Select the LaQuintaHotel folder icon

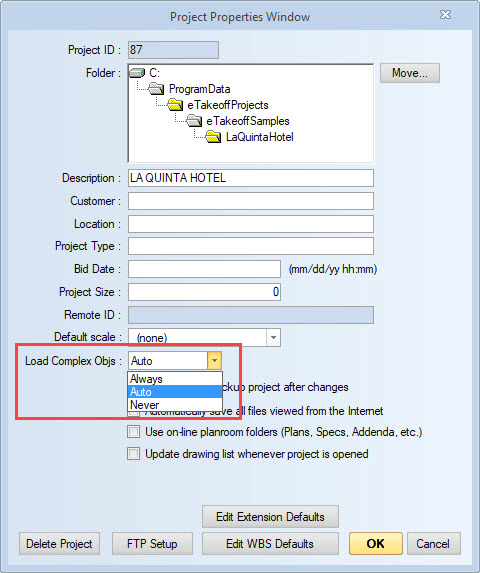pos(213,137)
